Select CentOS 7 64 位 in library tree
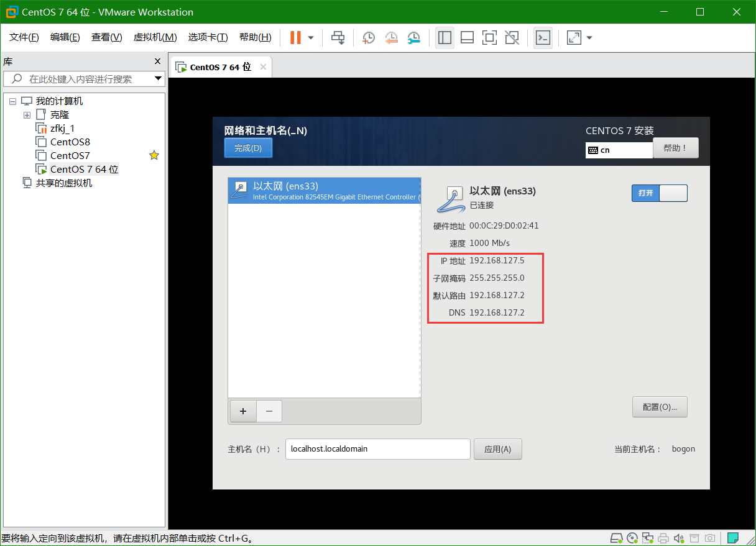This screenshot has height=546, width=756. (x=84, y=170)
